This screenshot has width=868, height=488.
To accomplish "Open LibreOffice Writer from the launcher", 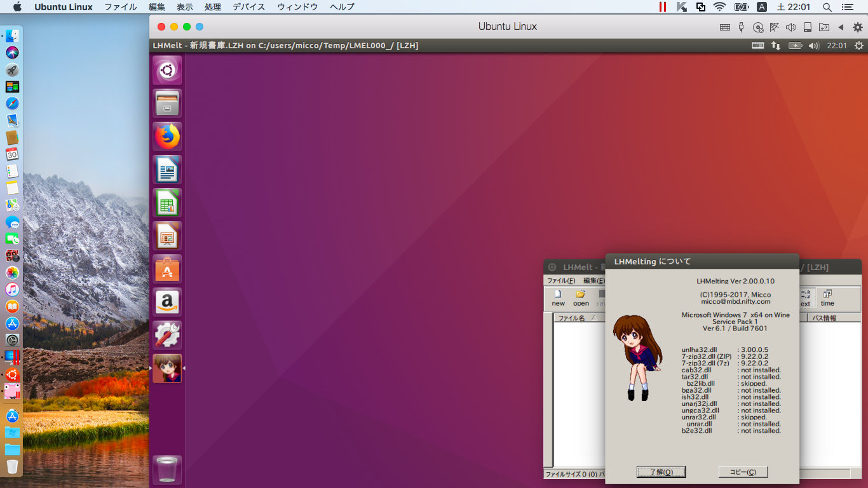I will pyautogui.click(x=167, y=170).
